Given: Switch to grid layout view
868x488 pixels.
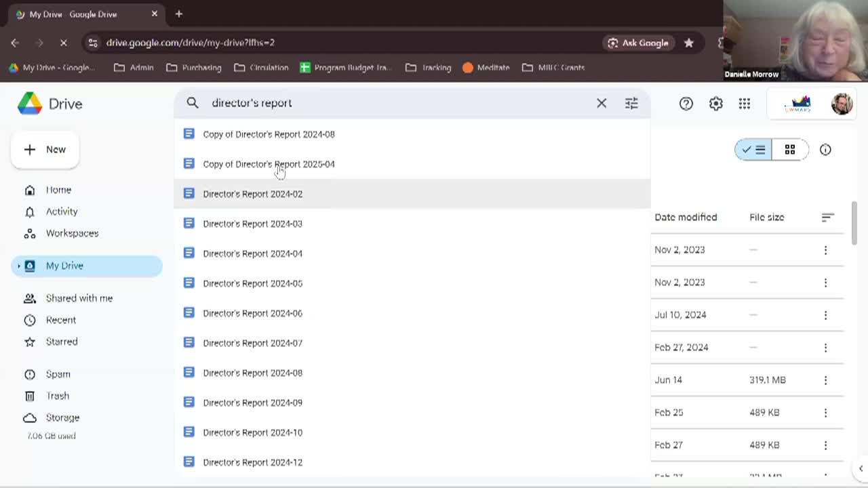Looking at the screenshot, I should coord(789,150).
